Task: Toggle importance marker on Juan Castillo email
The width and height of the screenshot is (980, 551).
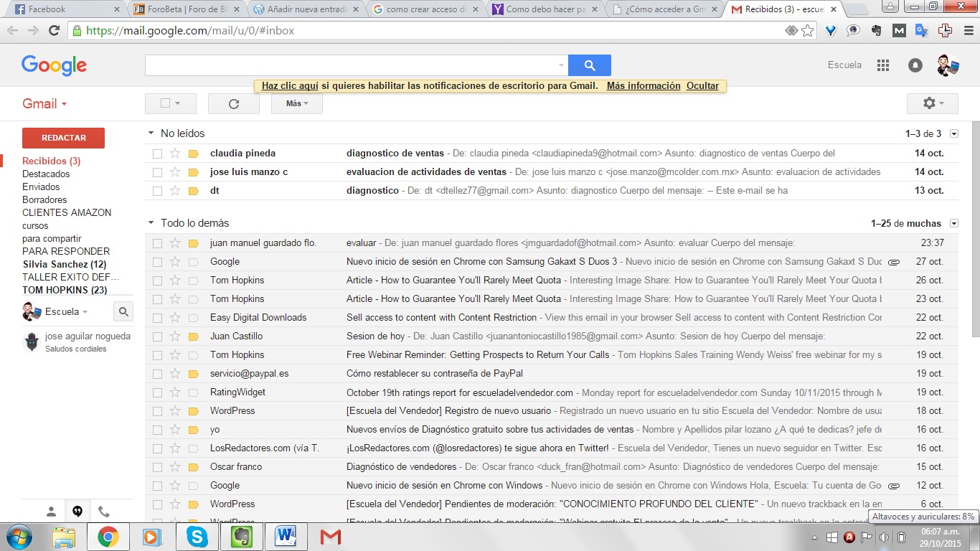Action: coord(193,336)
